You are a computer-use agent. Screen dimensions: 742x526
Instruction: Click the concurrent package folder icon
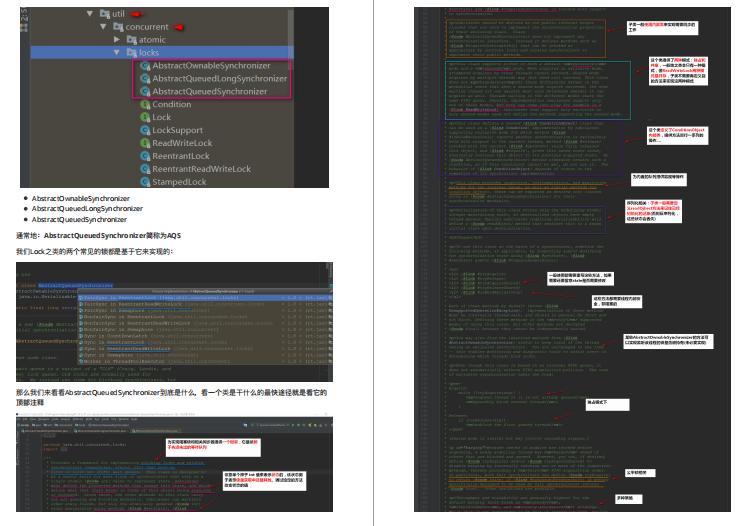[118, 27]
